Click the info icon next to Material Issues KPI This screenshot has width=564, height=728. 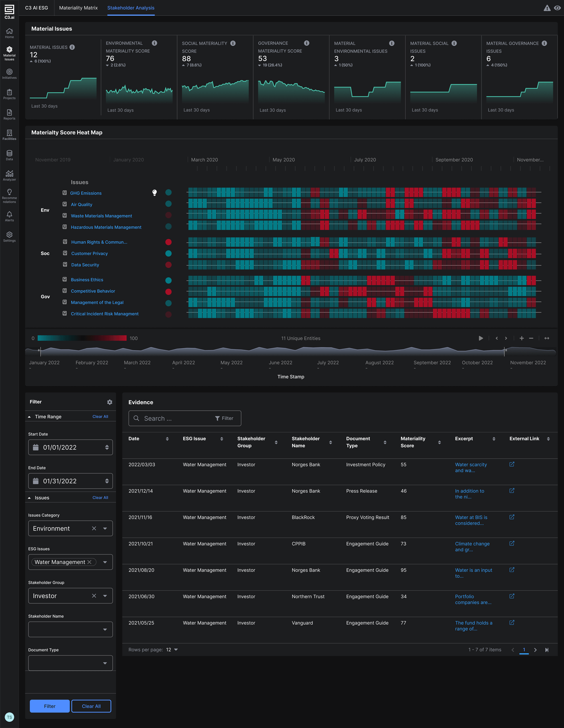[x=72, y=47]
